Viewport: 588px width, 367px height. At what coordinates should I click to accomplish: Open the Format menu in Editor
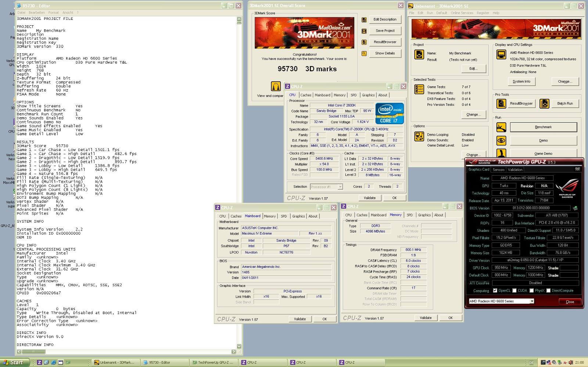[53, 12]
